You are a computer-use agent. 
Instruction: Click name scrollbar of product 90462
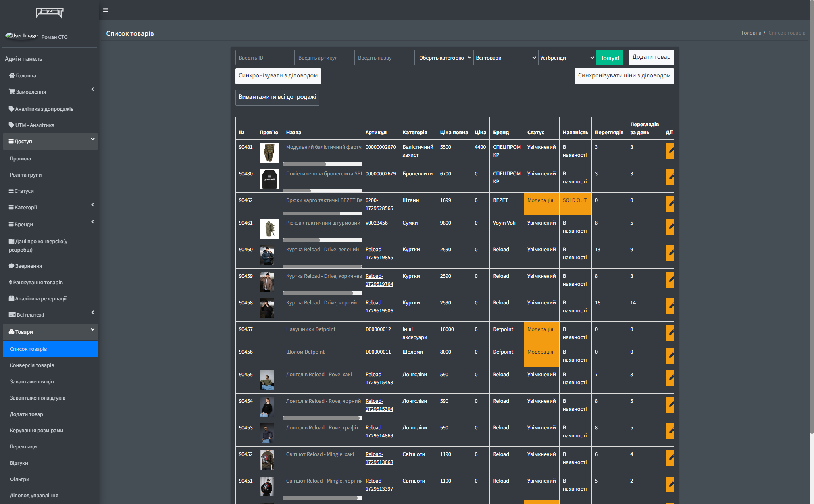[x=312, y=213]
